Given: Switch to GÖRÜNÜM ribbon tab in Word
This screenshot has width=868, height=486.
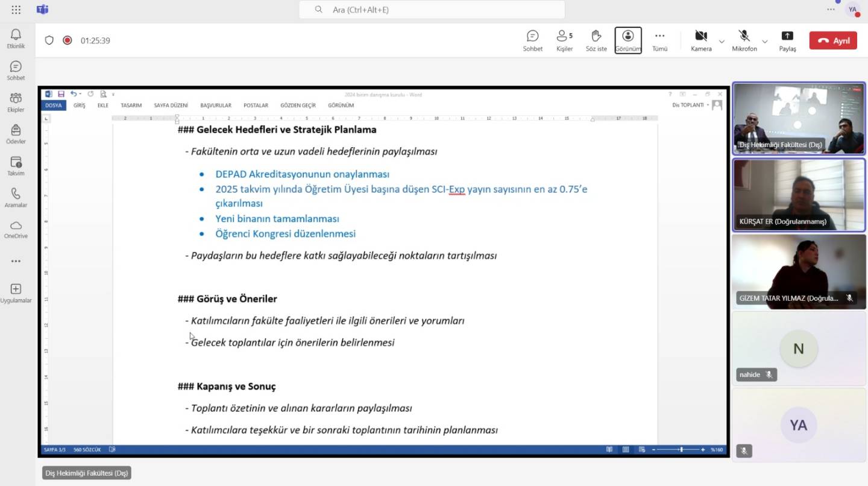Looking at the screenshot, I should [x=341, y=105].
